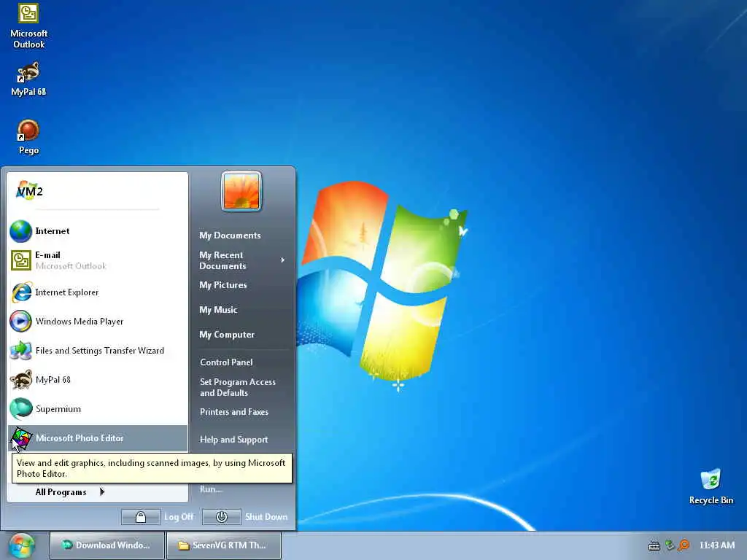Click the Windows Media Player icon
Screen dimensions: 747x560
[21, 322]
